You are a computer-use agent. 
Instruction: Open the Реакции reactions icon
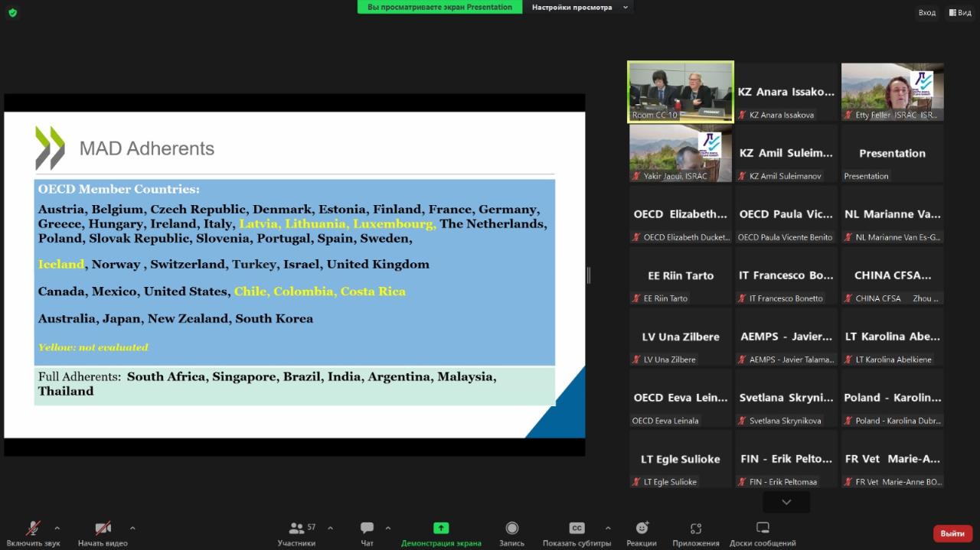pos(642,528)
